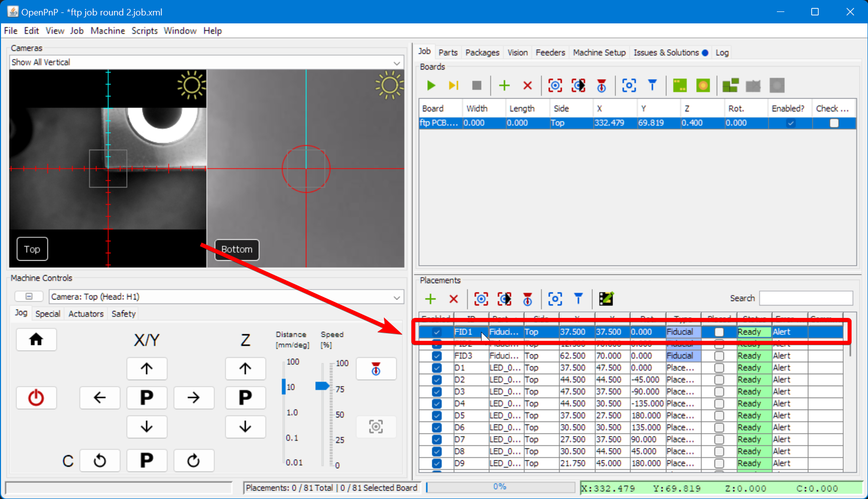Rotate C axis clockwise
The height and width of the screenshot is (499, 868).
(x=194, y=461)
